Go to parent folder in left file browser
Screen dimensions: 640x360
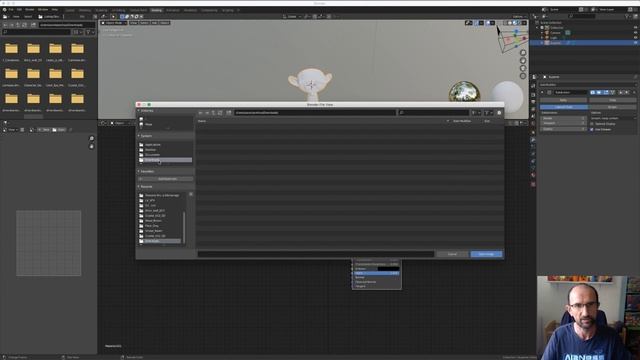click(x=18, y=25)
